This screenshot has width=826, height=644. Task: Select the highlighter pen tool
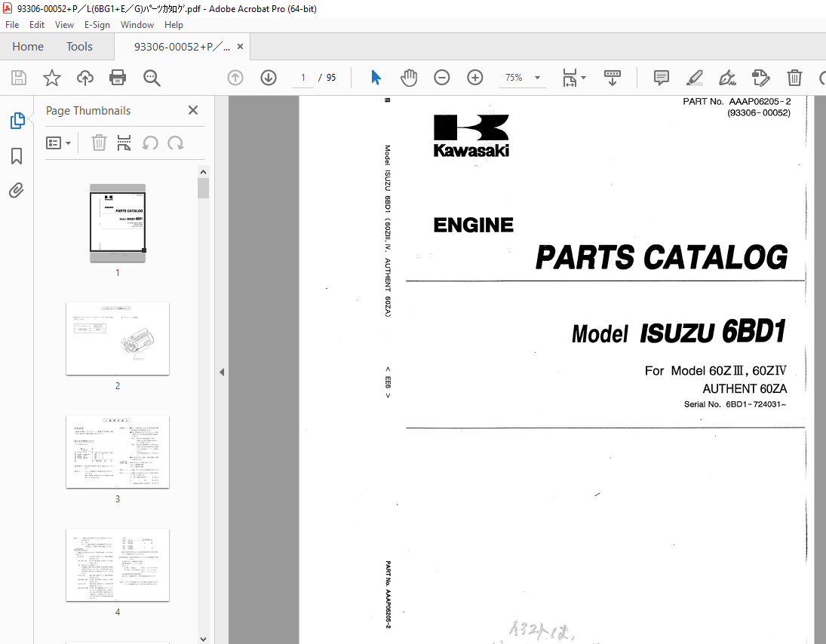tap(694, 78)
